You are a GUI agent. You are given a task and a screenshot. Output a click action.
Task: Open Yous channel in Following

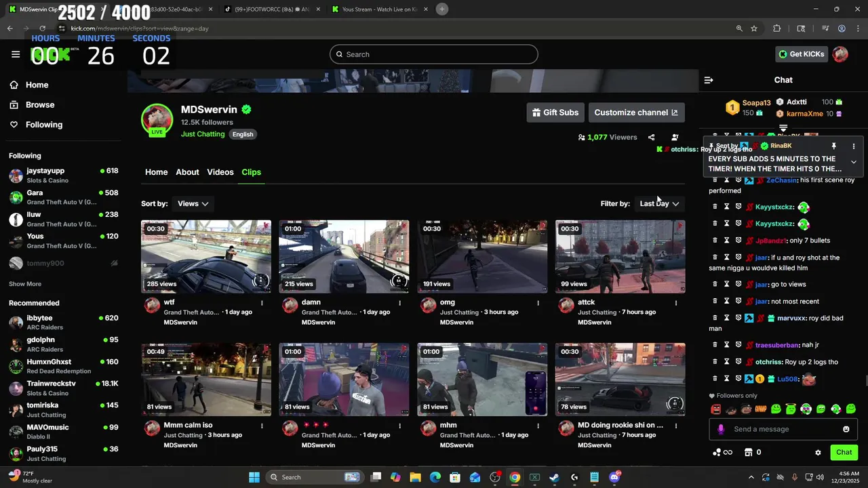(64, 241)
